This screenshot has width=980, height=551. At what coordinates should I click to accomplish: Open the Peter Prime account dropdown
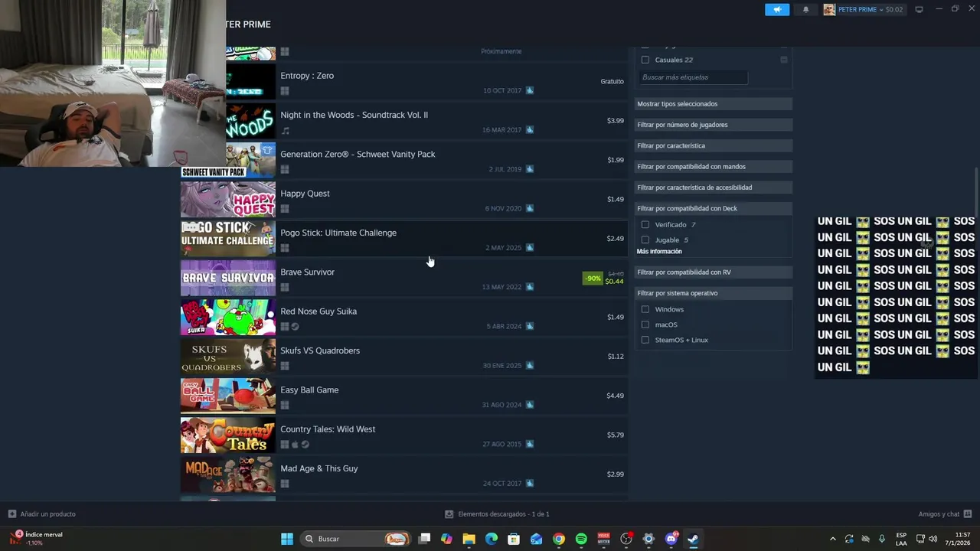tap(871, 10)
